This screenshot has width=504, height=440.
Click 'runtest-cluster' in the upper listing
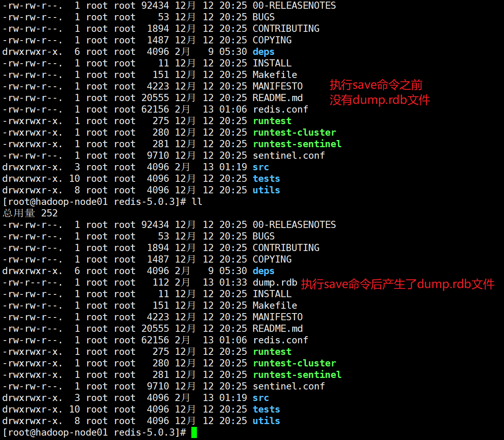294,132
